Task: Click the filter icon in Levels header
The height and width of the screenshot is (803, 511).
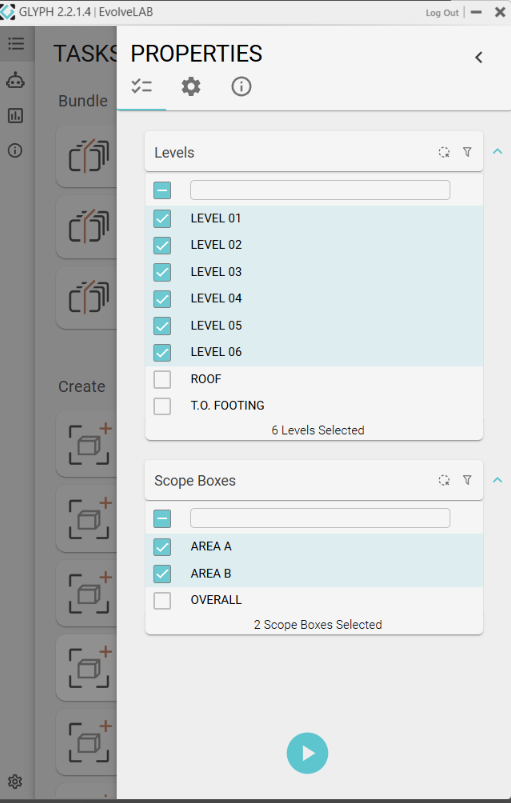Action: pos(467,152)
